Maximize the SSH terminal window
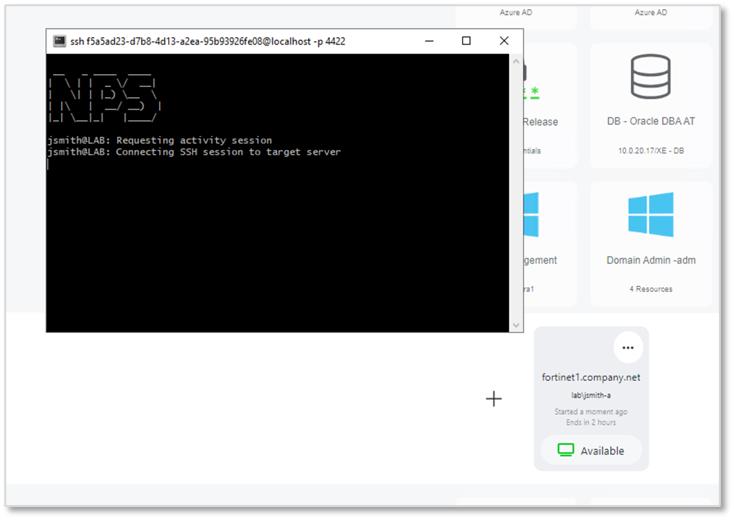Image resolution: width=734 pixels, height=520 pixels. [x=466, y=41]
